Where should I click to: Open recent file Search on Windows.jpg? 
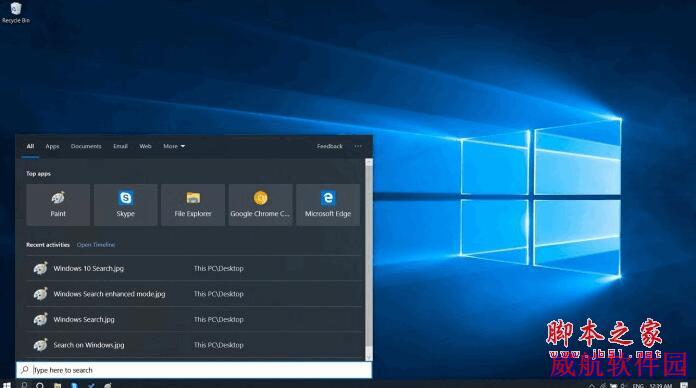[194, 344]
